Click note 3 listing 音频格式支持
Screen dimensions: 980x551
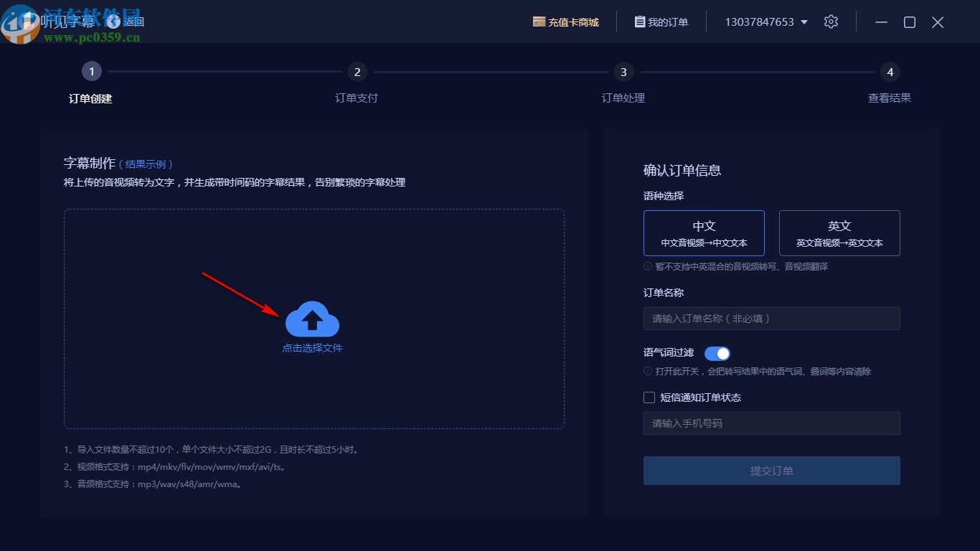coord(154,484)
